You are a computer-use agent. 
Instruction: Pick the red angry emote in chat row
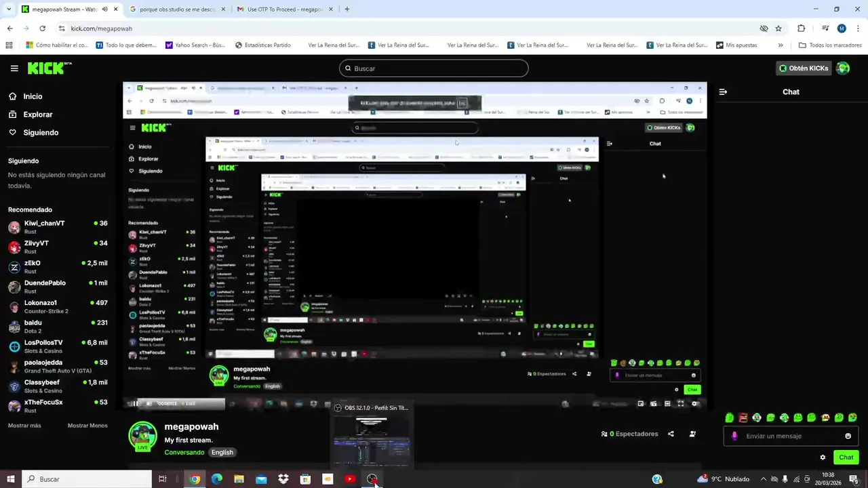(743, 418)
